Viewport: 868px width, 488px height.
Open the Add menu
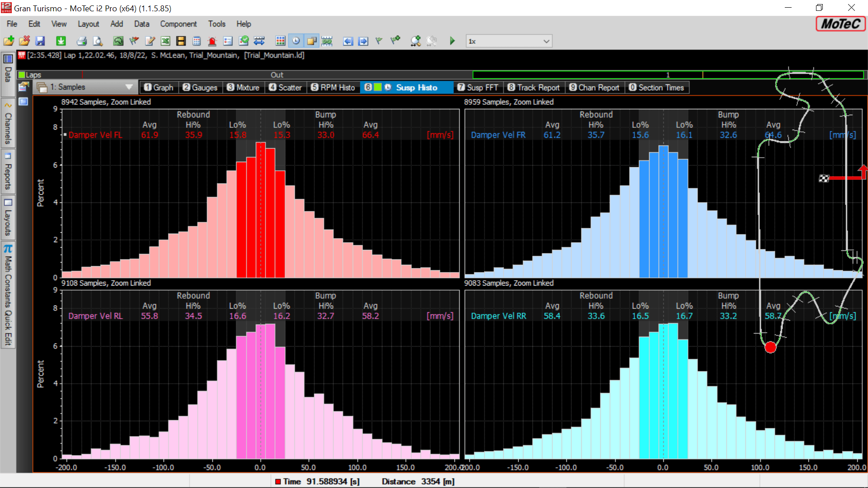(x=117, y=24)
